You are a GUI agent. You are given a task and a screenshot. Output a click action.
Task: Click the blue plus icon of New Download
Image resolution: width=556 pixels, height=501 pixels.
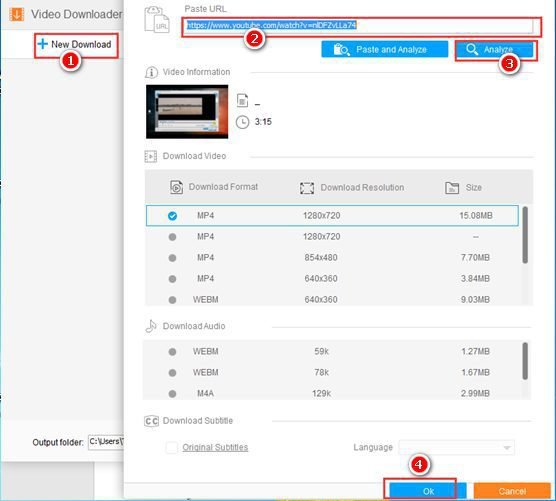coord(43,44)
